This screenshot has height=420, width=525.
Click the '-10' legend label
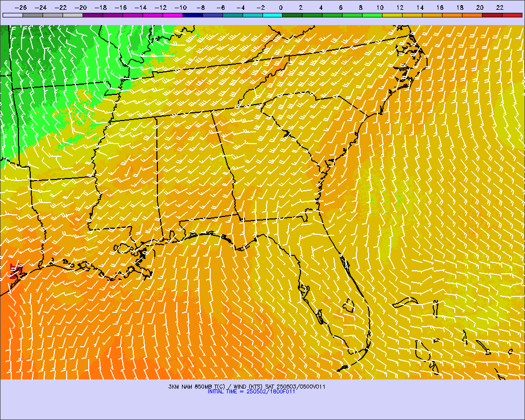click(x=181, y=7)
